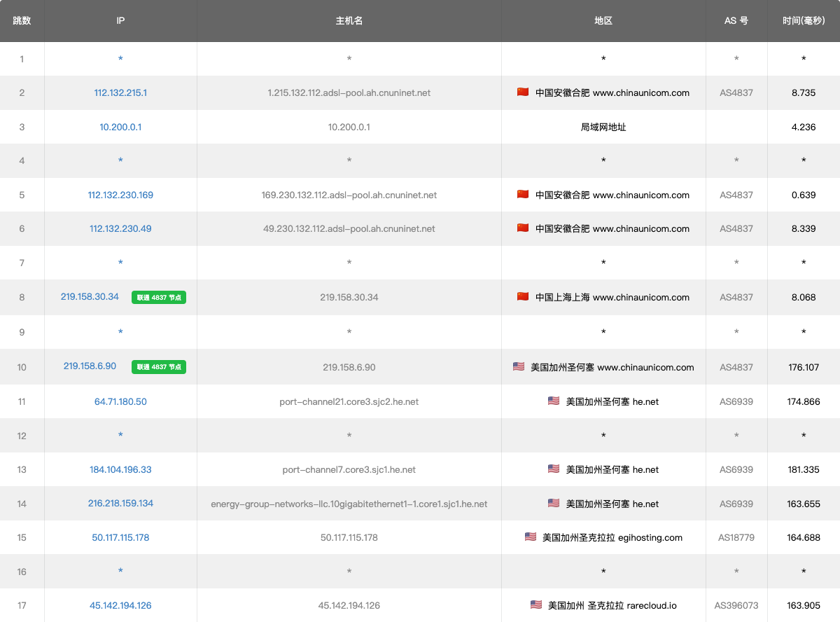Open IP link 112.132.230.169
Screen dimensions: 840x622
120,195
